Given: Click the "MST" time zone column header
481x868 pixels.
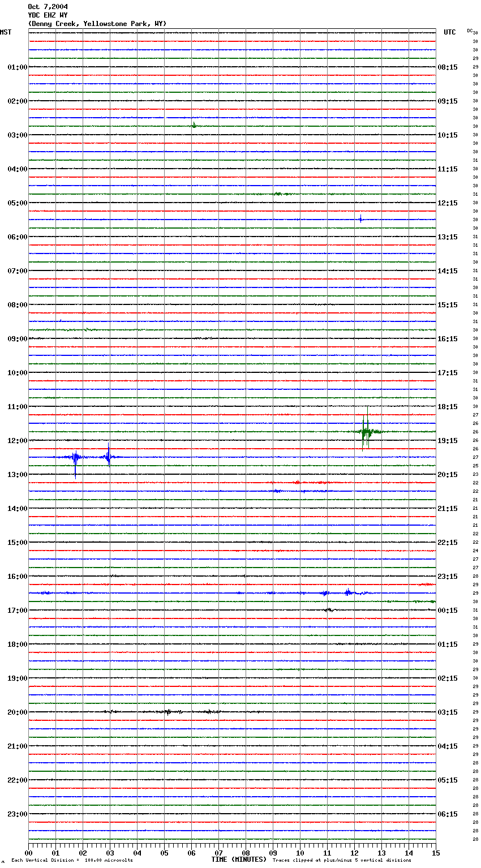Looking at the screenshot, I should 6,32.
